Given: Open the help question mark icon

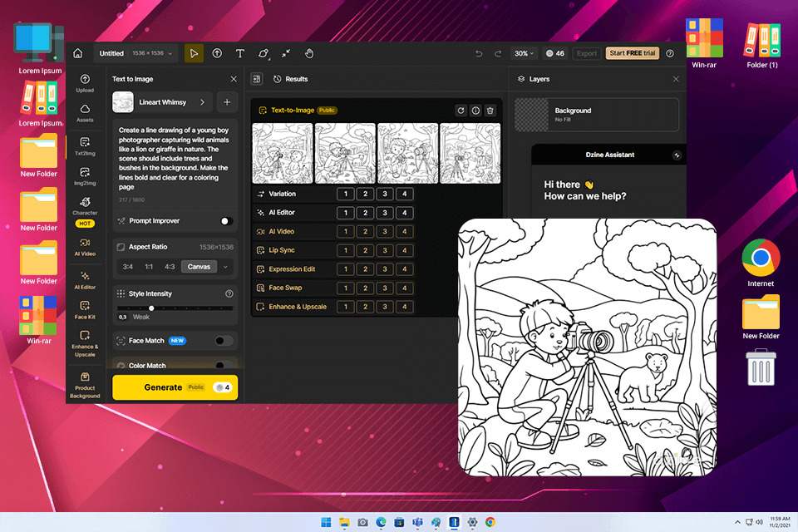Looking at the screenshot, I should [x=670, y=53].
